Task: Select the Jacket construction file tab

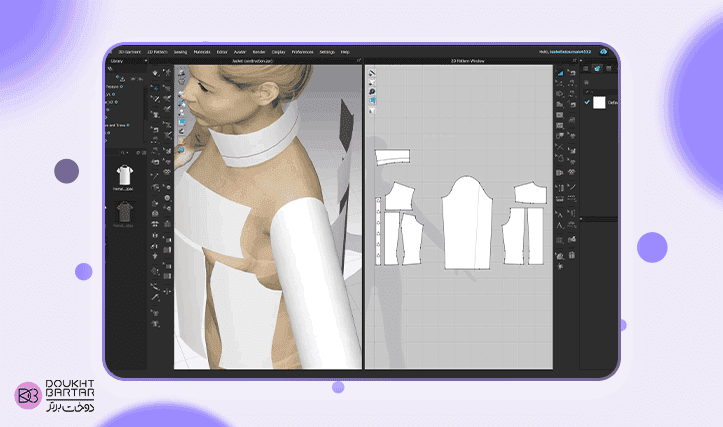Action: click(x=252, y=61)
